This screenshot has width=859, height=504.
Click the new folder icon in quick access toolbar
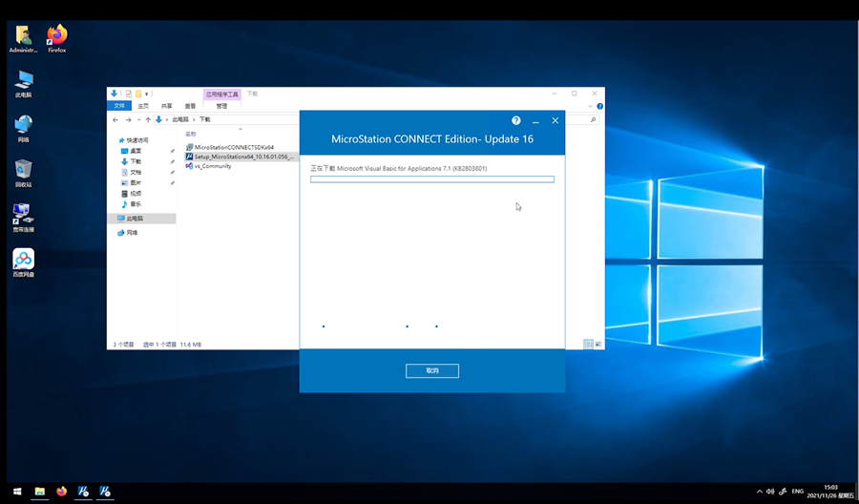(x=138, y=94)
